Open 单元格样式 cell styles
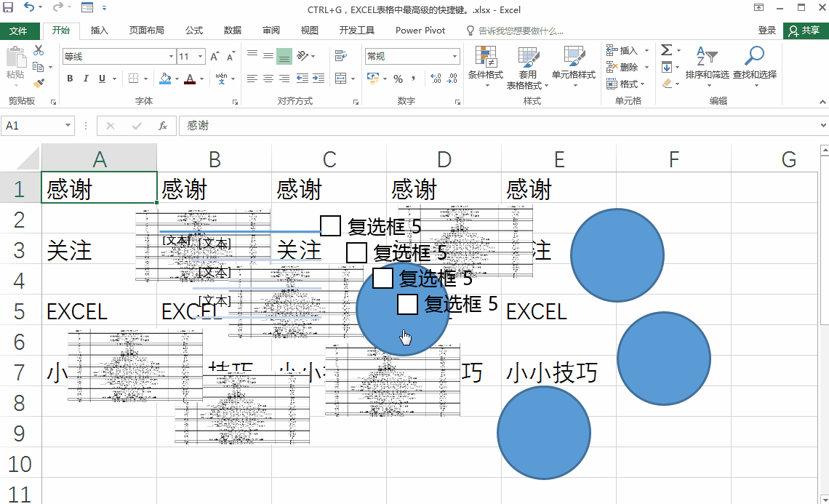 pos(574,66)
